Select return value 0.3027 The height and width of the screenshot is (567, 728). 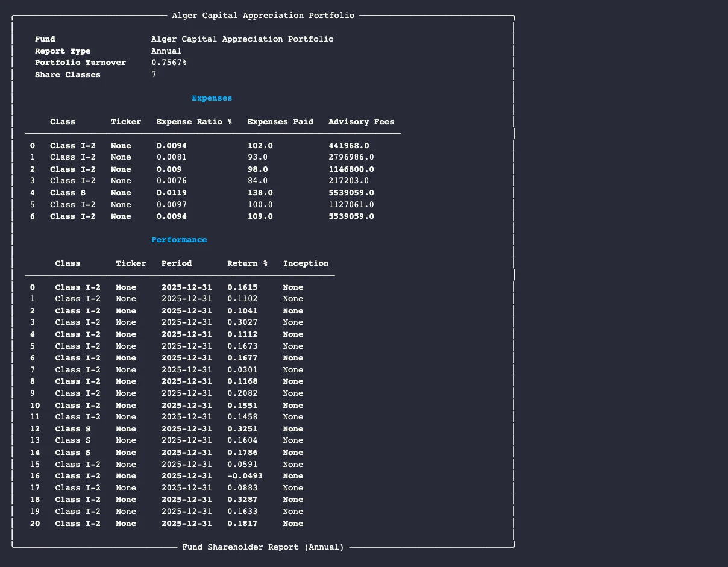coord(242,322)
